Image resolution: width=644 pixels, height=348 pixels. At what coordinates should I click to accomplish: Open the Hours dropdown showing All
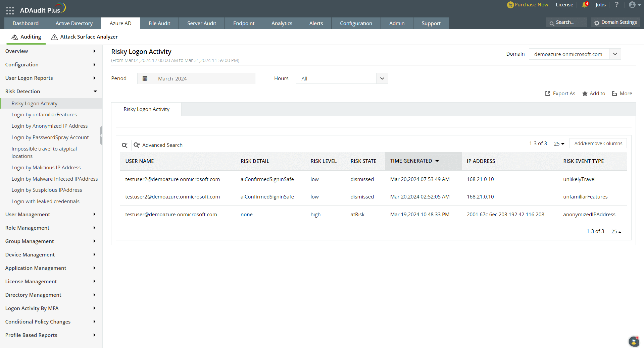click(x=382, y=78)
